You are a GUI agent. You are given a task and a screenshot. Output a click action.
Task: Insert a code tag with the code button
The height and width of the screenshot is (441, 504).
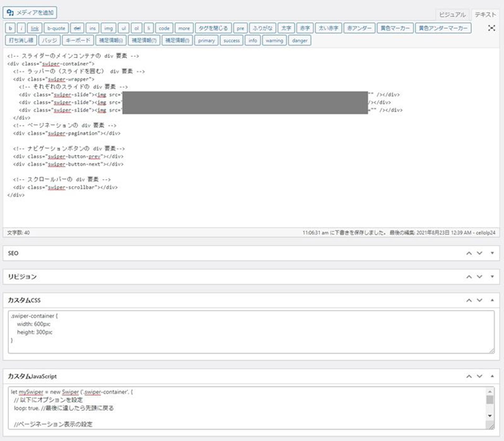[164, 28]
